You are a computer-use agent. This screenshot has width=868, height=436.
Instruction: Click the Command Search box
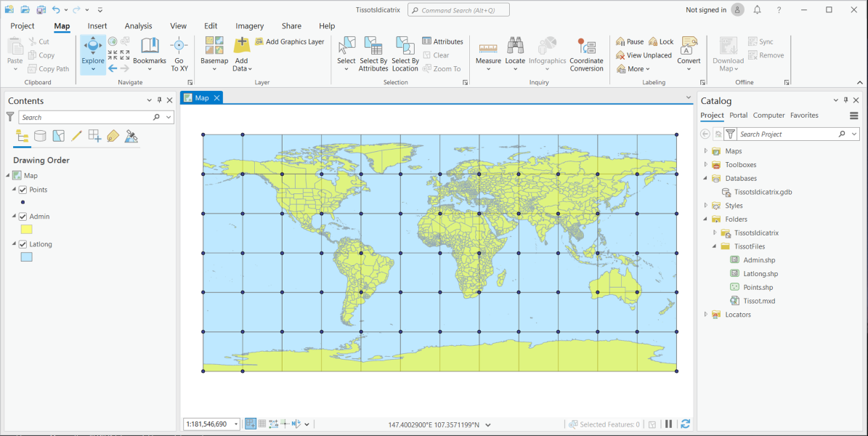458,10
